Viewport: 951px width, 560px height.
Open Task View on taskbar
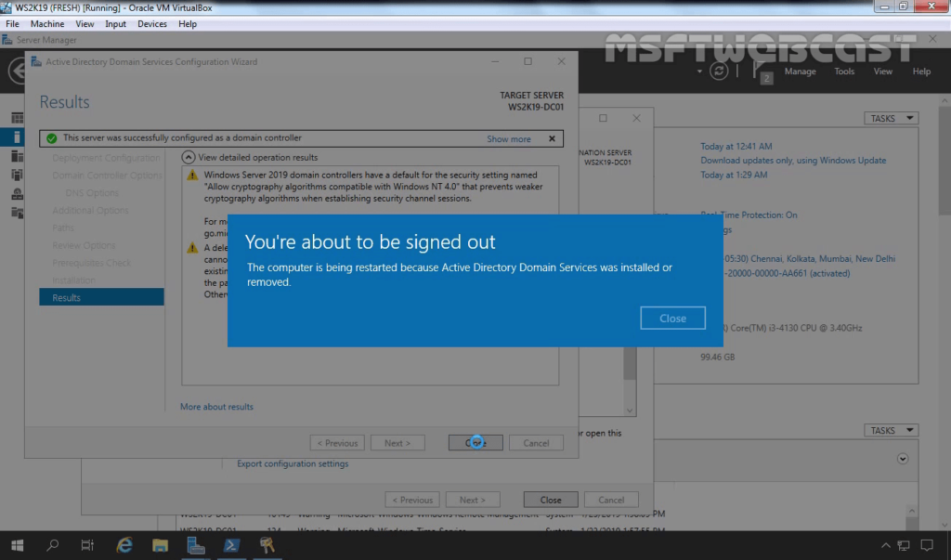[x=87, y=545]
